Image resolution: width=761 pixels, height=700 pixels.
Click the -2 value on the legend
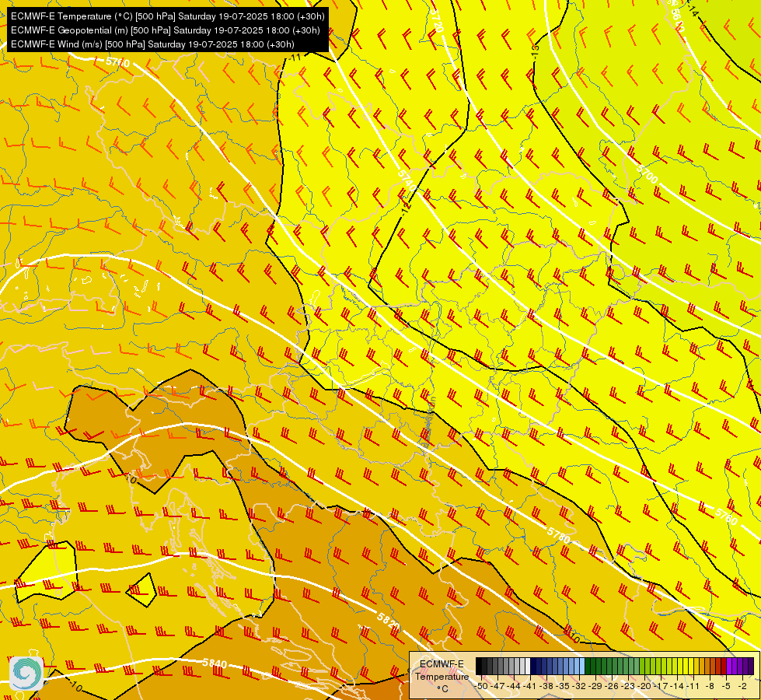click(x=742, y=686)
